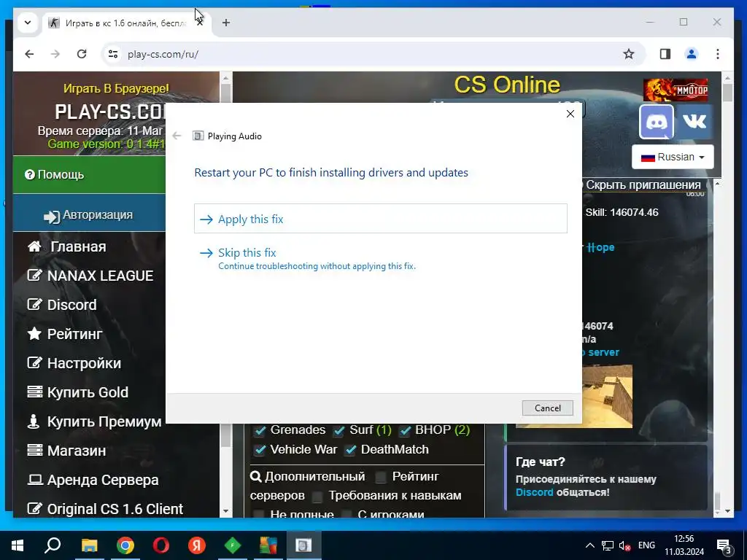The image size is (747, 560).
Task: Bookmark this page with star icon
Action: 629,54
